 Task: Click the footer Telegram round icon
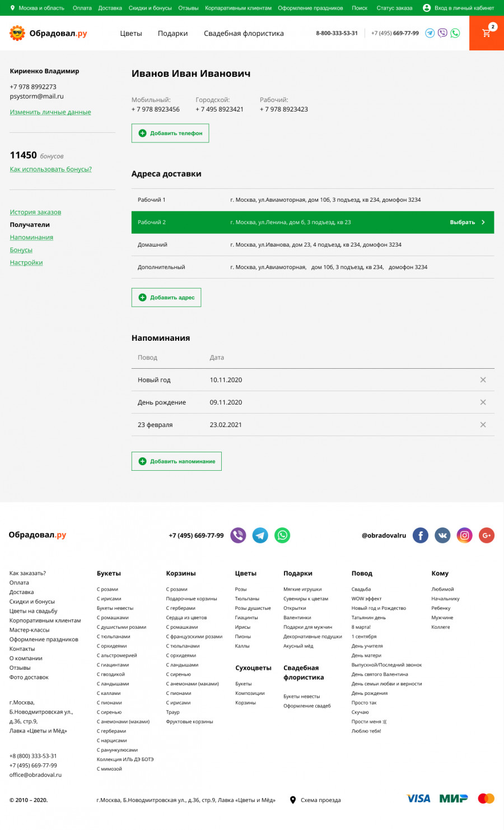click(260, 535)
